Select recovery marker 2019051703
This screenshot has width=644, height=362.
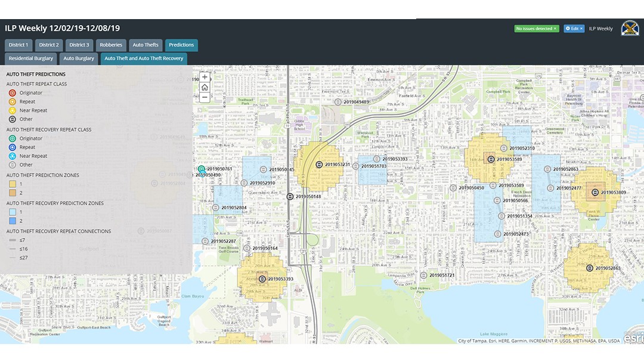click(355, 166)
